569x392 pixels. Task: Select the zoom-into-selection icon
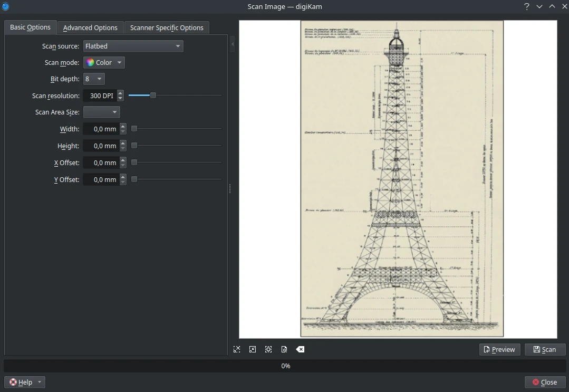click(253, 349)
